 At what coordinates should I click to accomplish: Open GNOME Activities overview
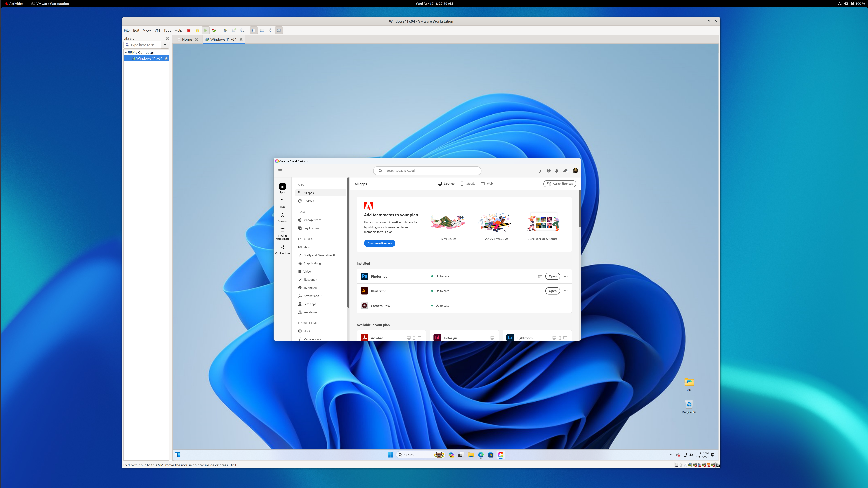click(14, 4)
